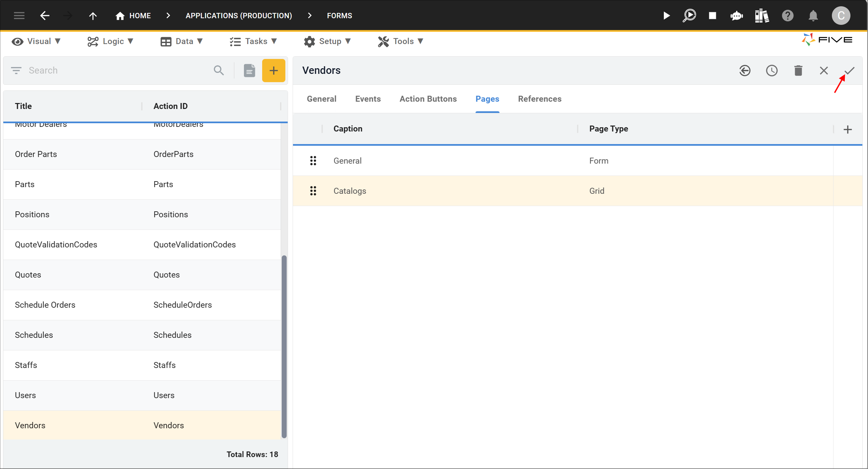868x469 pixels.
Task: Select the Users form row
Action: point(142,395)
